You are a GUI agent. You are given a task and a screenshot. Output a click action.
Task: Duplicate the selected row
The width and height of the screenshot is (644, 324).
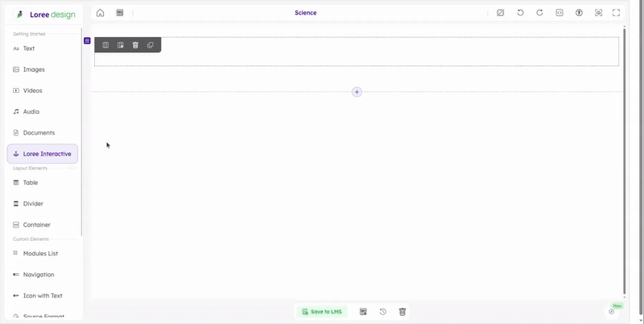tap(151, 45)
